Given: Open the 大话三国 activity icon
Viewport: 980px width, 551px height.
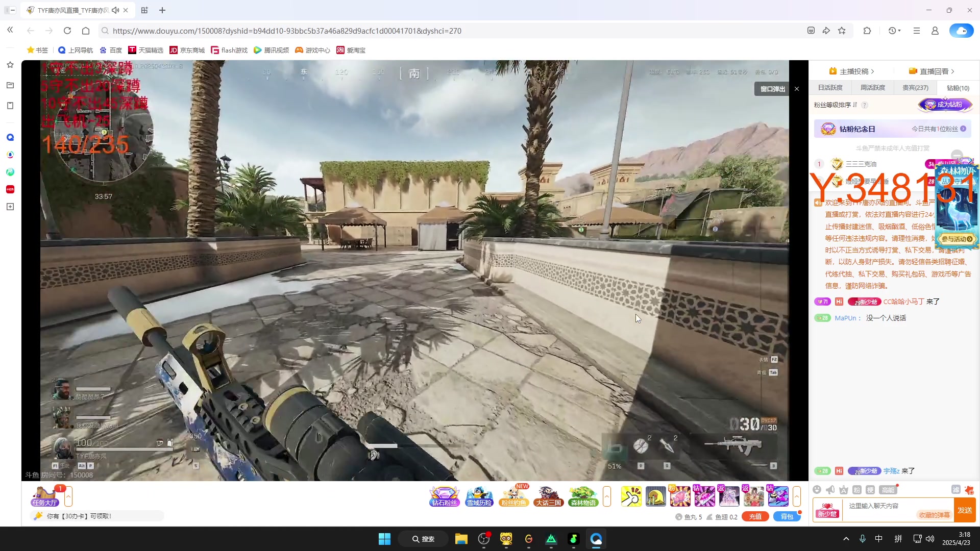Looking at the screenshot, I should click(548, 496).
